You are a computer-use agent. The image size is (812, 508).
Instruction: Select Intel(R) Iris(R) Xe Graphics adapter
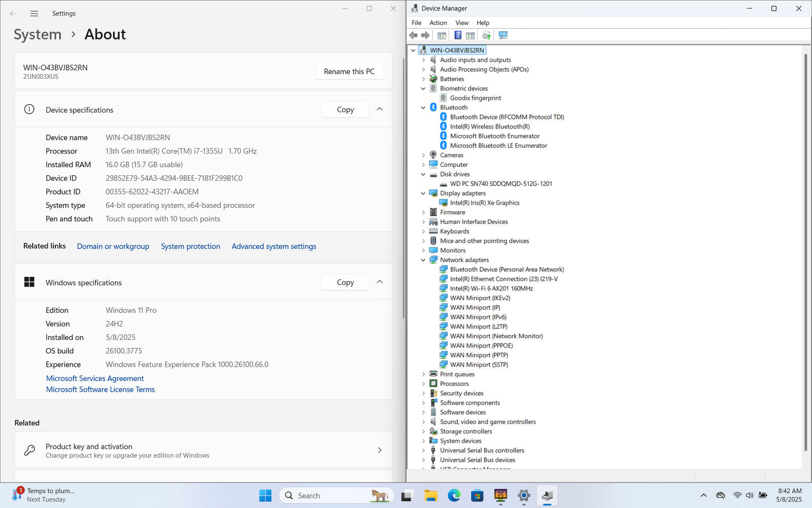pos(485,203)
